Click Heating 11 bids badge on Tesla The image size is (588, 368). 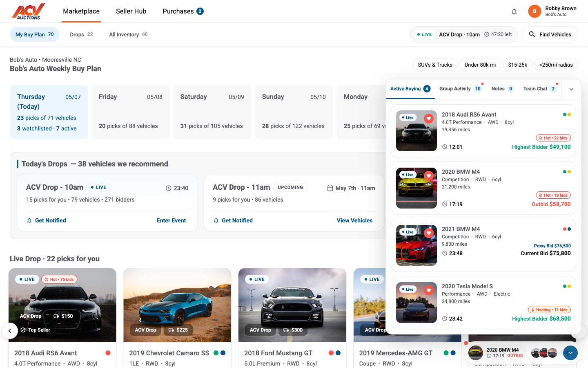(549, 310)
